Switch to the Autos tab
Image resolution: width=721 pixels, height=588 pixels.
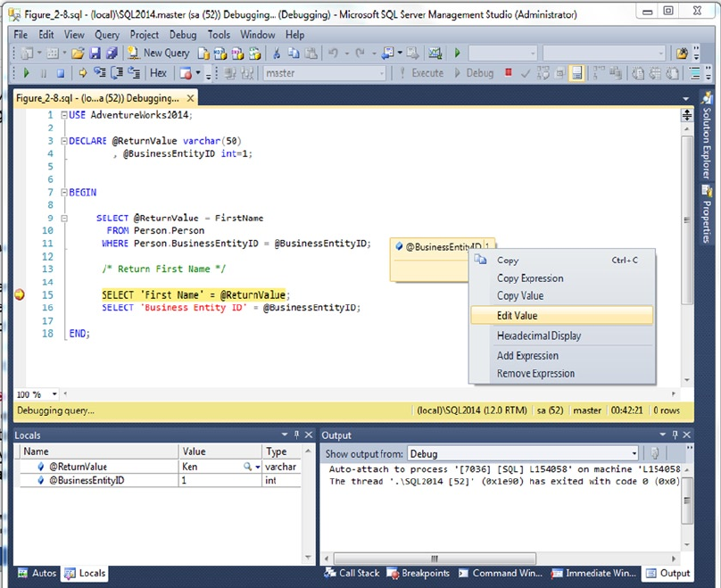(x=37, y=574)
